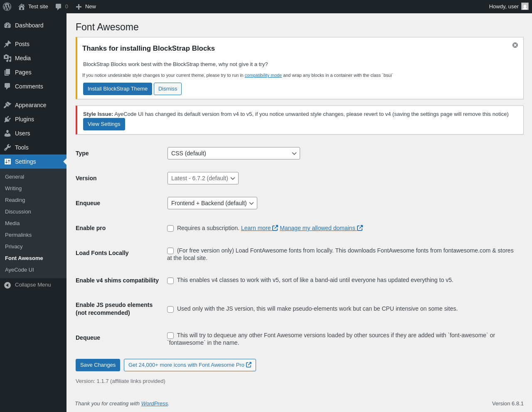Click the WordPress logo icon
Viewport: 532px width, 412px height.
click(x=7, y=7)
